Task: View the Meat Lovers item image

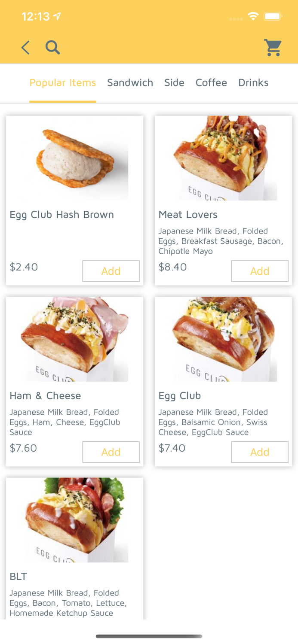Action: [x=223, y=158]
